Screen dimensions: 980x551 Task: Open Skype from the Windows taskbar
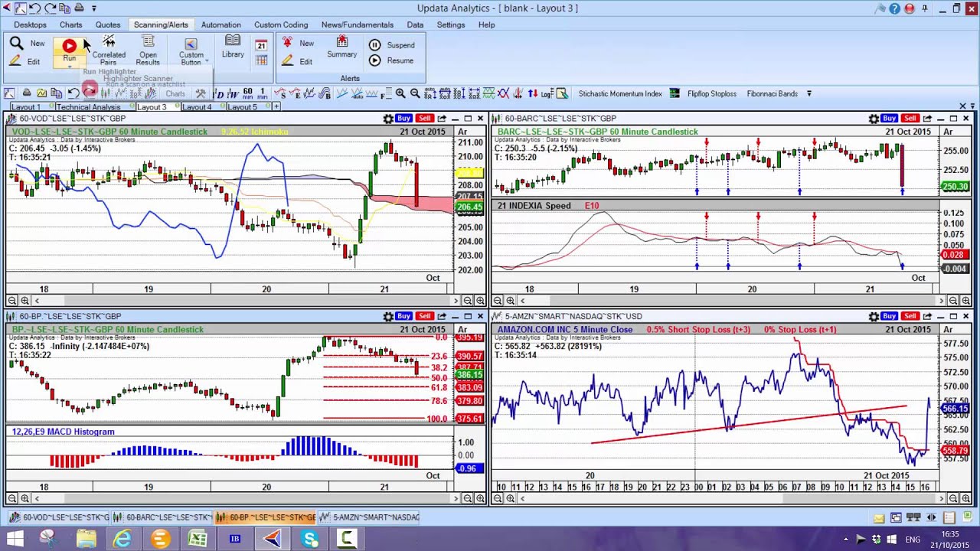(x=310, y=539)
